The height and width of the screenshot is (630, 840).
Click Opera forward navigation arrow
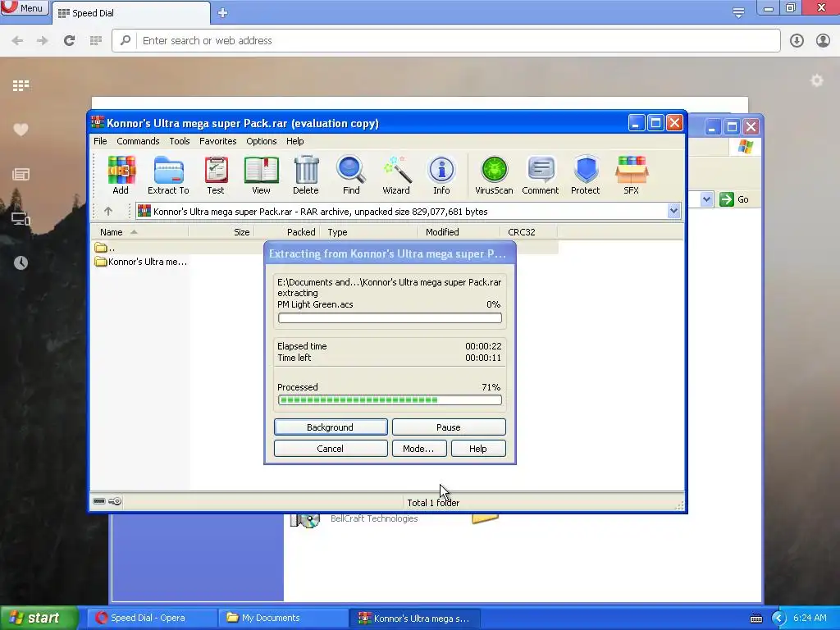pos(43,41)
